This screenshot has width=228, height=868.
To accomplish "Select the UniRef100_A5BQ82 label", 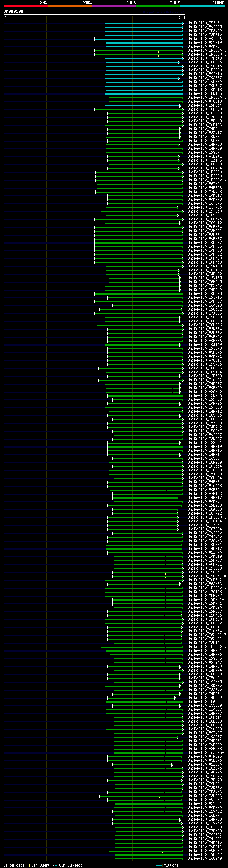I will pyautogui.click(x=204, y=596).
